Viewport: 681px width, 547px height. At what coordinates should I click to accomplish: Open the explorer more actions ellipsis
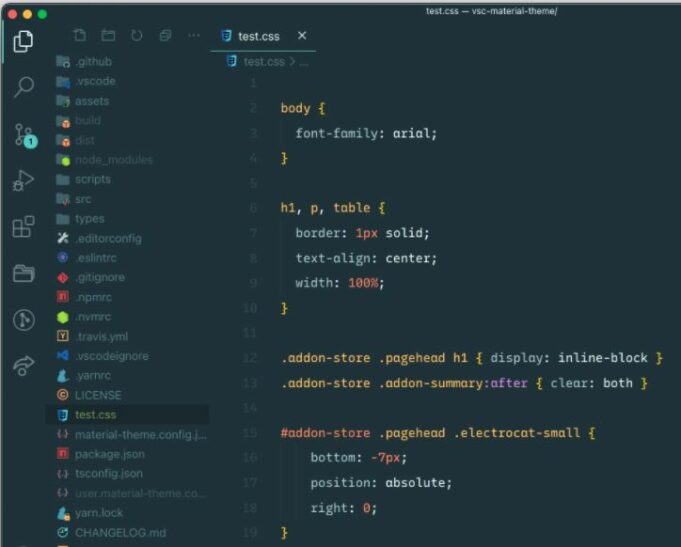194,36
